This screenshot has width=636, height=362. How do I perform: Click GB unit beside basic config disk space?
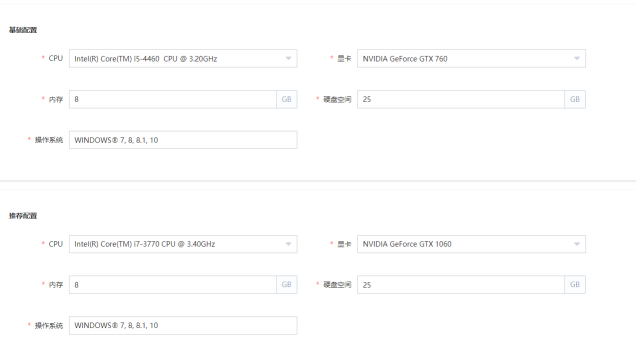pos(575,99)
